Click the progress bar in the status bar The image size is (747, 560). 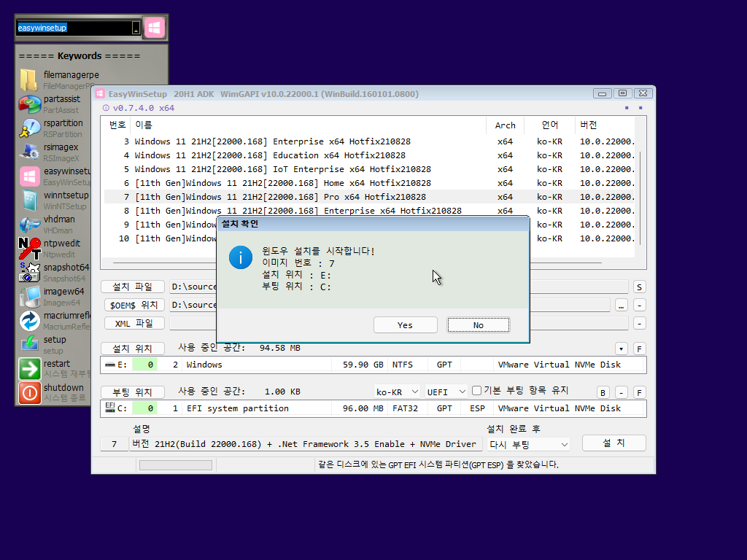(x=176, y=465)
